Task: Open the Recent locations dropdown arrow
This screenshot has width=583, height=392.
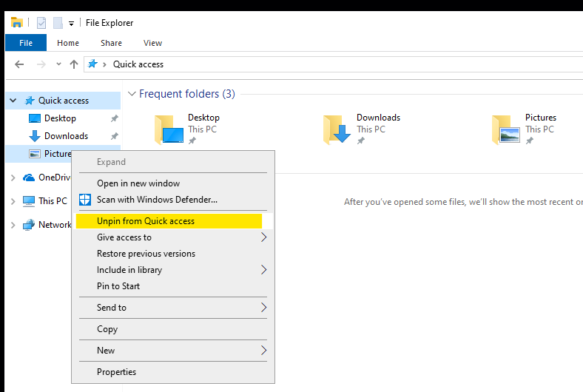Action: 58,64
